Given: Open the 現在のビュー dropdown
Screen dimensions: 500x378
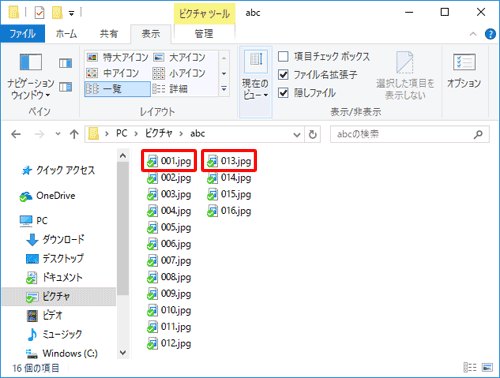Looking at the screenshot, I should point(256,82).
